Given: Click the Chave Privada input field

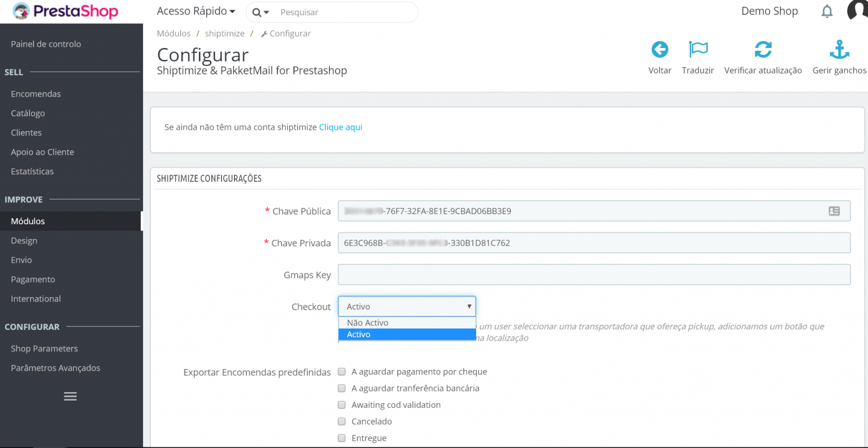Looking at the screenshot, I should point(594,243).
